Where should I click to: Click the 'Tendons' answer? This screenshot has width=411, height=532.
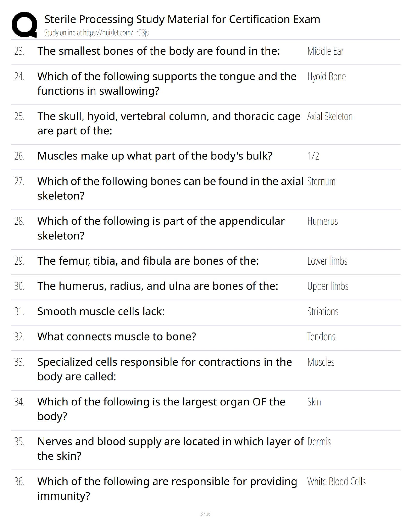tap(321, 337)
